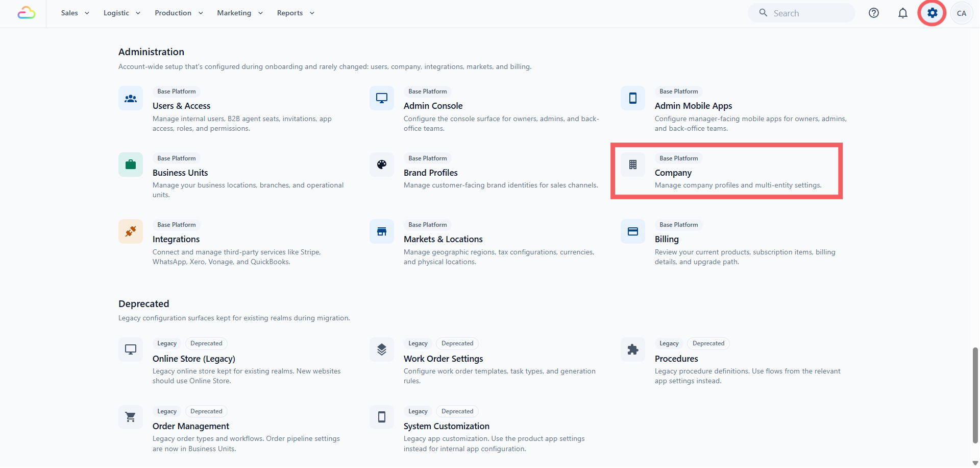
Task: Click the Work Order Settings layers icon
Action: click(x=382, y=349)
